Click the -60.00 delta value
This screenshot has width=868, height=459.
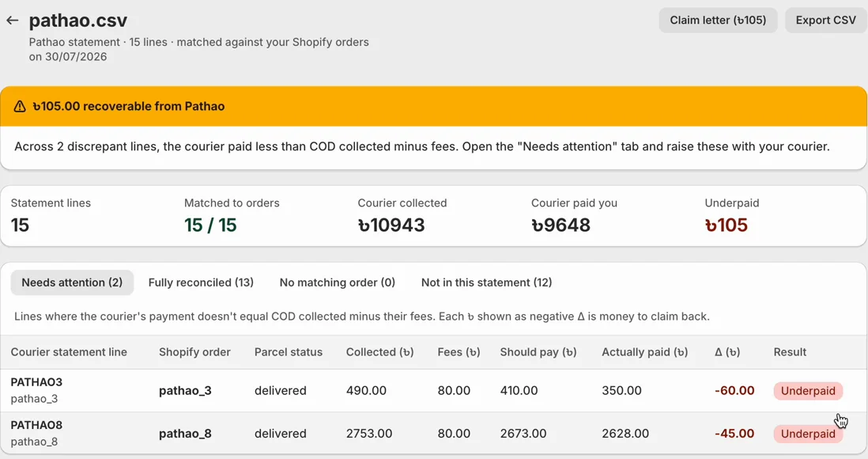click(734, 391)
